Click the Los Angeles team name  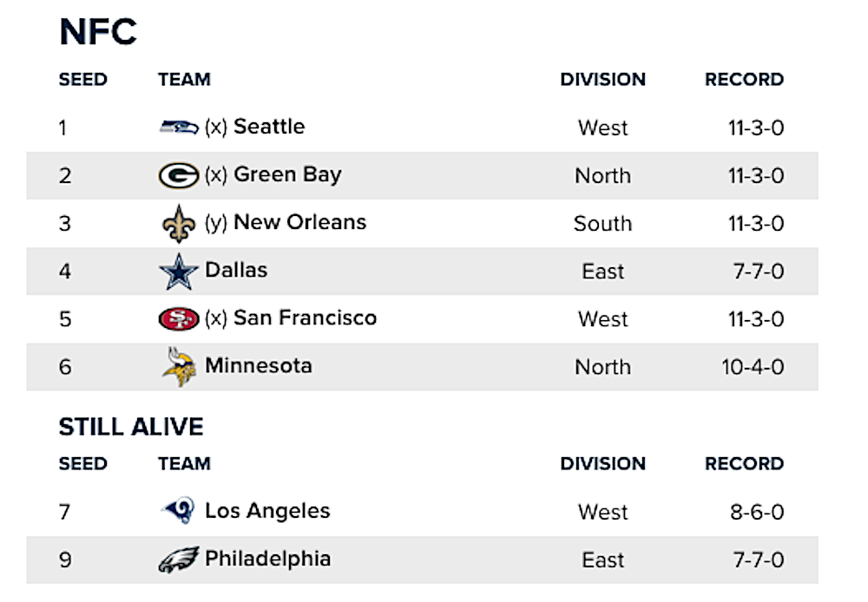tap(267, 511)
